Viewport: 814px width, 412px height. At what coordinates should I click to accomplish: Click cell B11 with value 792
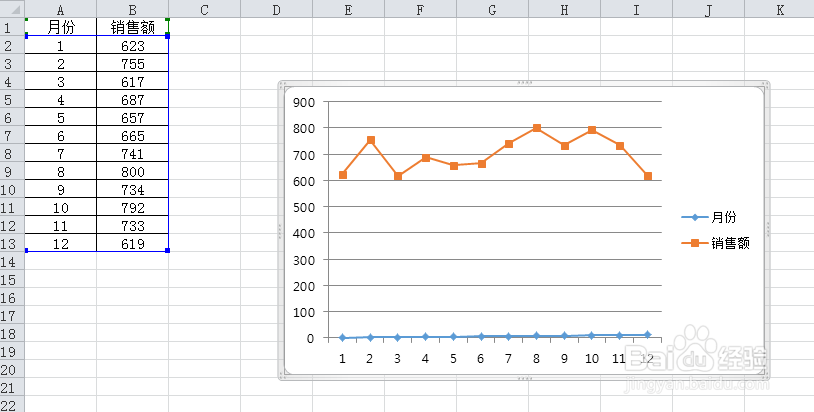[132, 207]
